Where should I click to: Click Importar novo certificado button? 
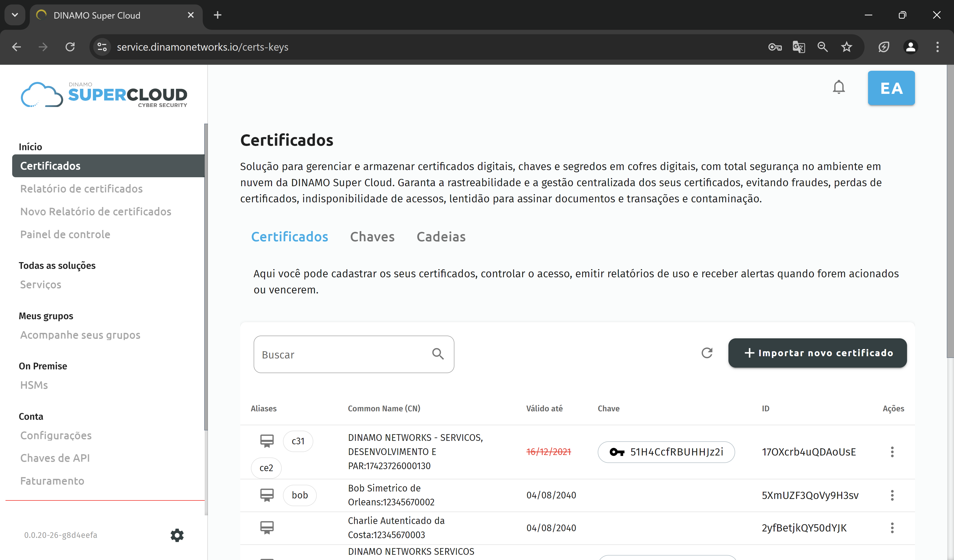tap(817, 353)
